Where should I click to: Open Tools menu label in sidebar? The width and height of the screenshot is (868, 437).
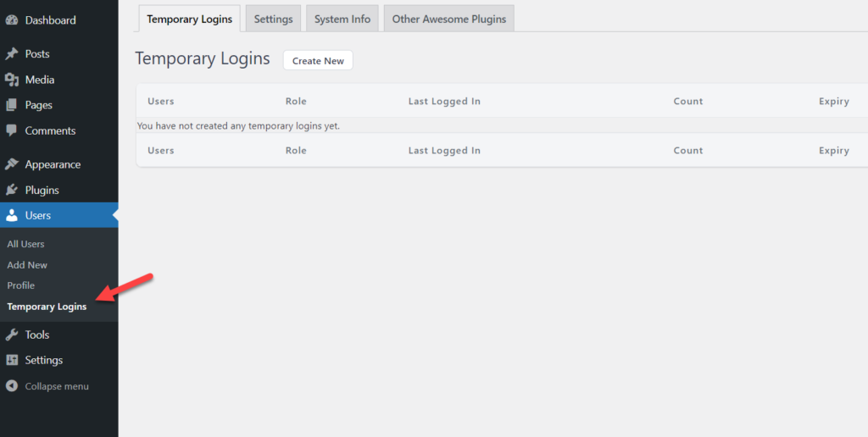[x=37, y=335]
